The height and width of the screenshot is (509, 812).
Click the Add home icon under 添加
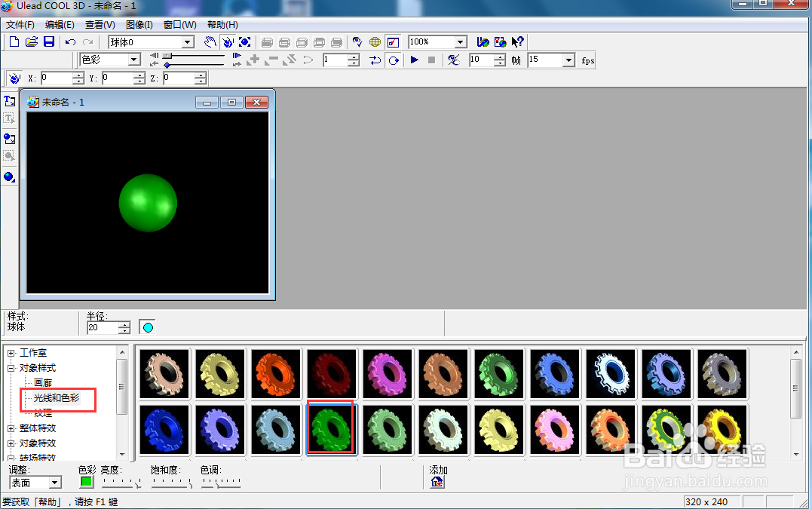click(x=437, y=482)
